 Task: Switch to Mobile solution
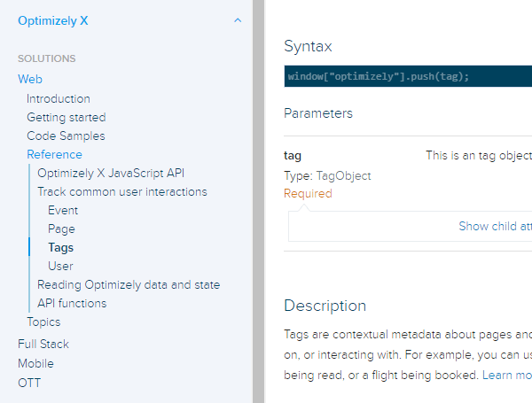pyautogui.click(x=35, y=363)
